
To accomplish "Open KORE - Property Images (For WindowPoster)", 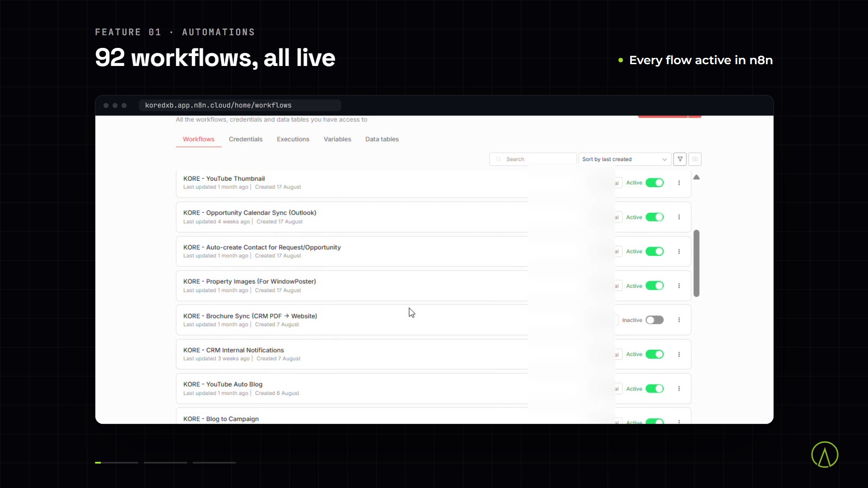I will (250, 282).
